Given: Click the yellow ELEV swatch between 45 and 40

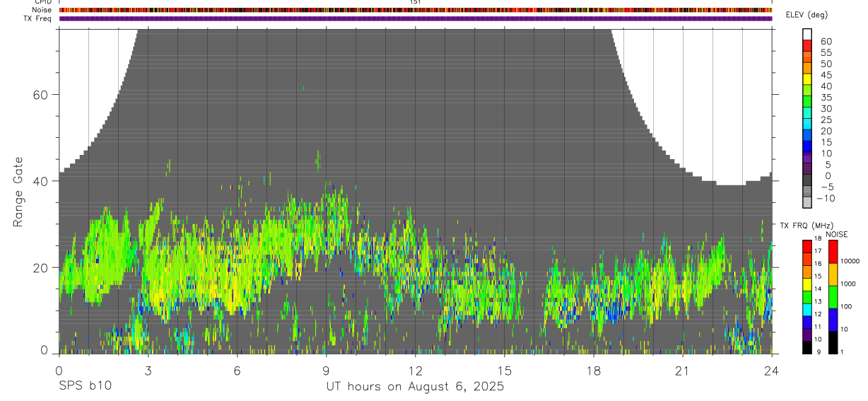Looking at the screenshot, I should coord(807,79).
